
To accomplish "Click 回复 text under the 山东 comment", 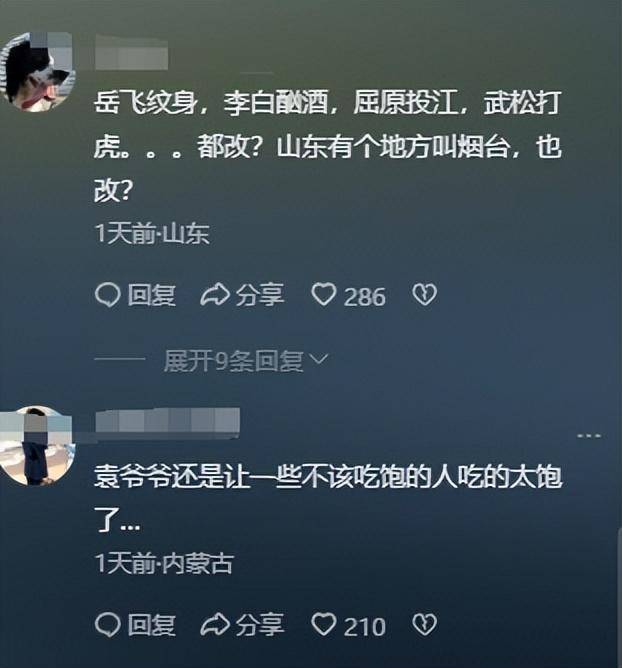I will tap(152, 295).
